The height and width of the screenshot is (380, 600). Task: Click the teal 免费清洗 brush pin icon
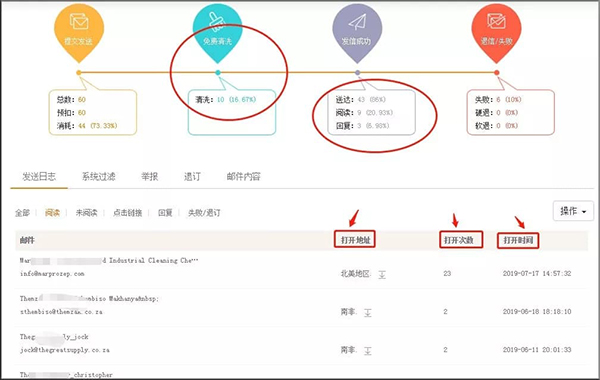217,32
